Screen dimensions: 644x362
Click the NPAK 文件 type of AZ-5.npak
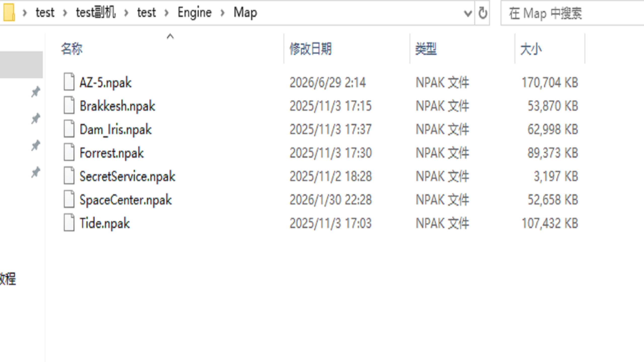442,82
